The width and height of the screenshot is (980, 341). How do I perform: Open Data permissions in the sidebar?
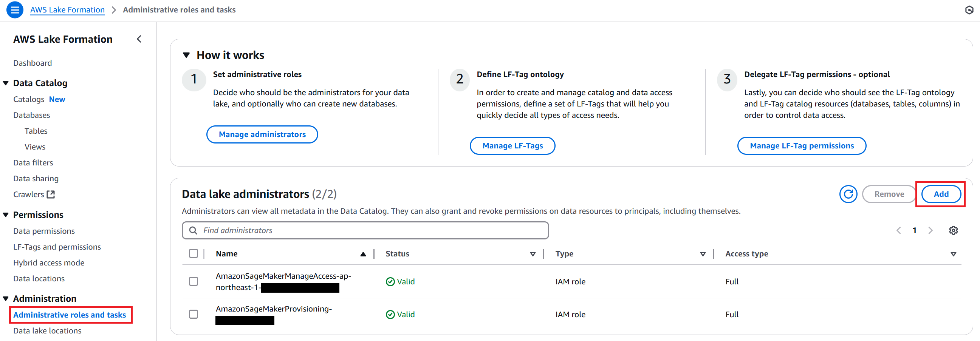44,231
